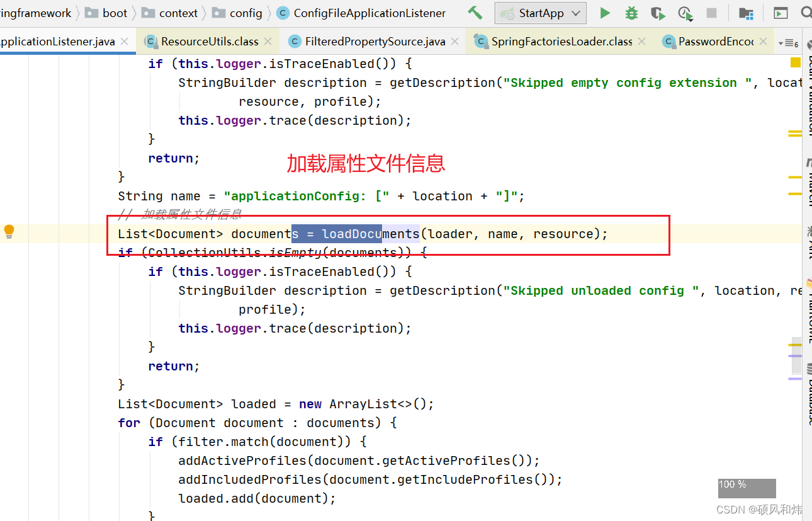
Task: Click the ConfigFileApplicationListener breadcrumb
Action: point(361,13)
